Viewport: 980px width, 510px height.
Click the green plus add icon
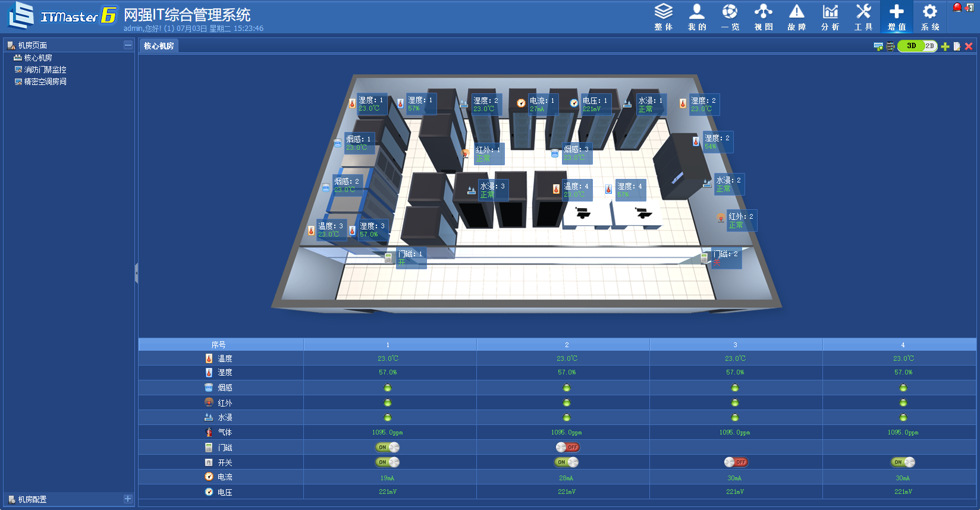[945, 46]
